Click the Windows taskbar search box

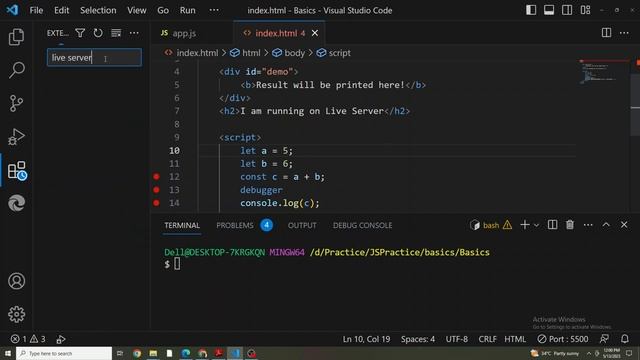click(x=64, y=353)
